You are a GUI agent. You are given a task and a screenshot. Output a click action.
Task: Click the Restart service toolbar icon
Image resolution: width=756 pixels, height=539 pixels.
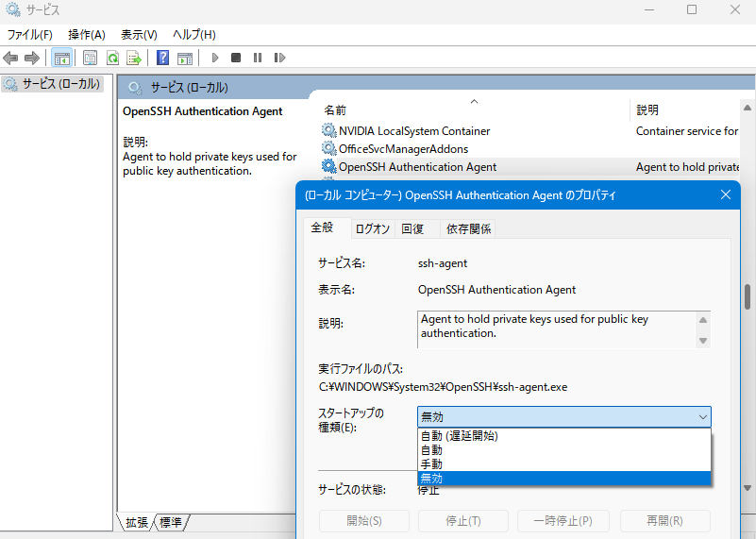point(279,58)
